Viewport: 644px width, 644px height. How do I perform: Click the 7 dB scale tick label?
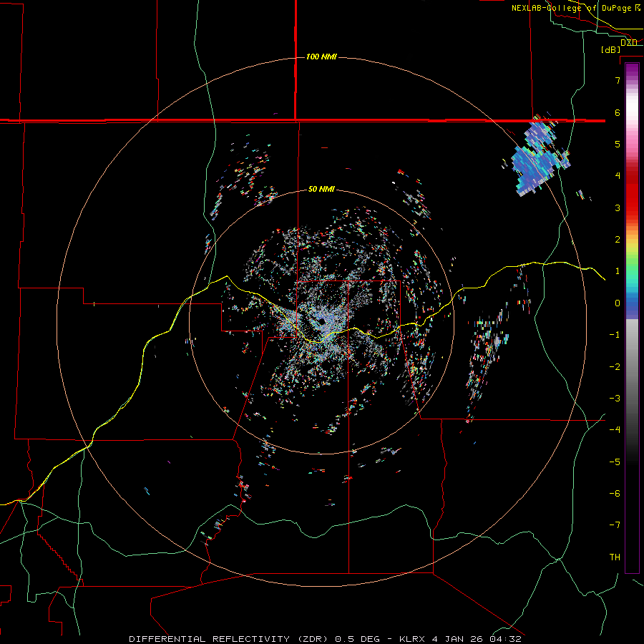click(x=618, y=80)
